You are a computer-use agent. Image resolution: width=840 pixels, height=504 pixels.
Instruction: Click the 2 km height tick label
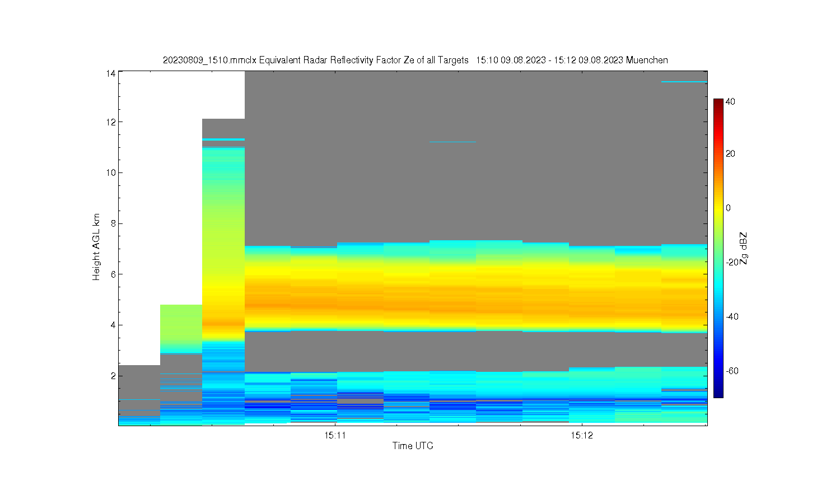(x=113, y=376)
